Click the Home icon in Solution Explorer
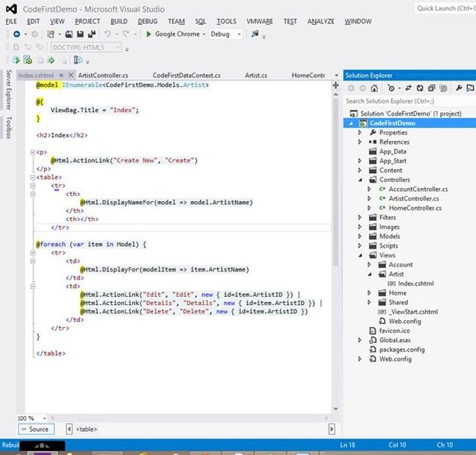Viewport: 476px width, 455px height. (x=376, y=89)
